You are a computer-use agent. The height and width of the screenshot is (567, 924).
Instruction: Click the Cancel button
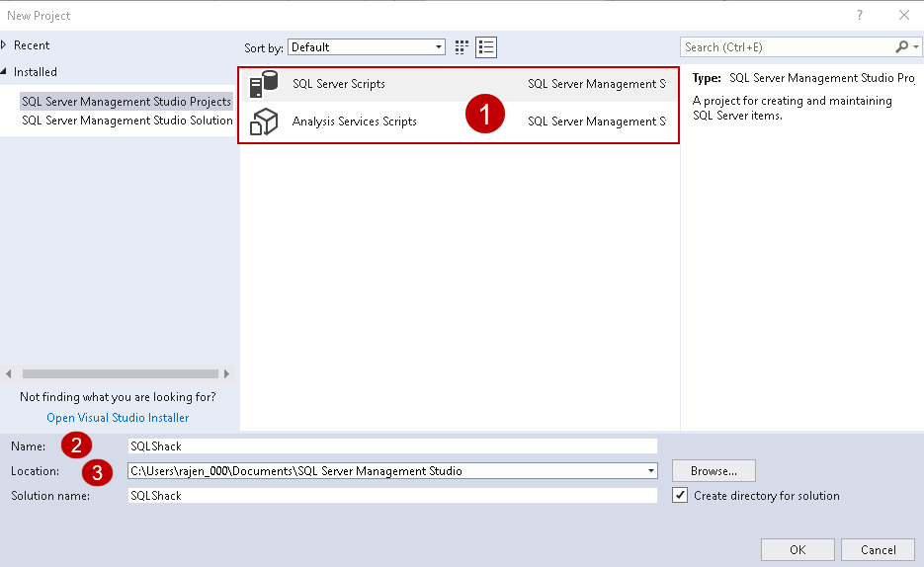[878, 549]
